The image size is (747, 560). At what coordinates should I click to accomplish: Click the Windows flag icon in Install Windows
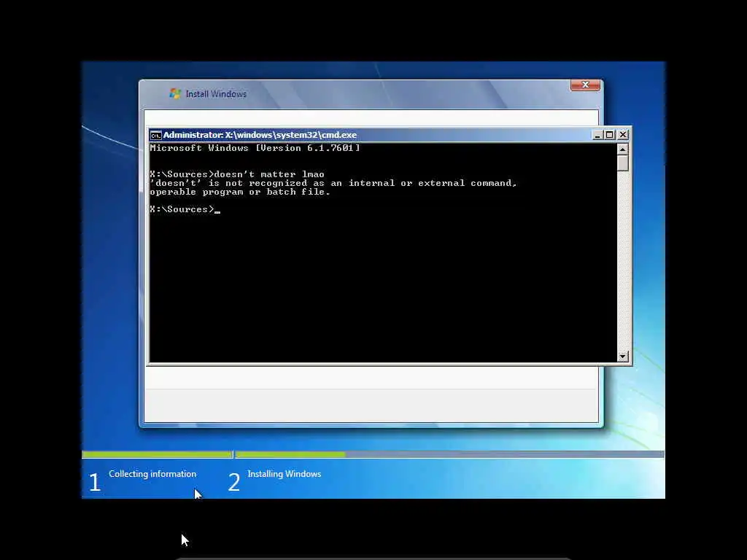tap(175, 93)
